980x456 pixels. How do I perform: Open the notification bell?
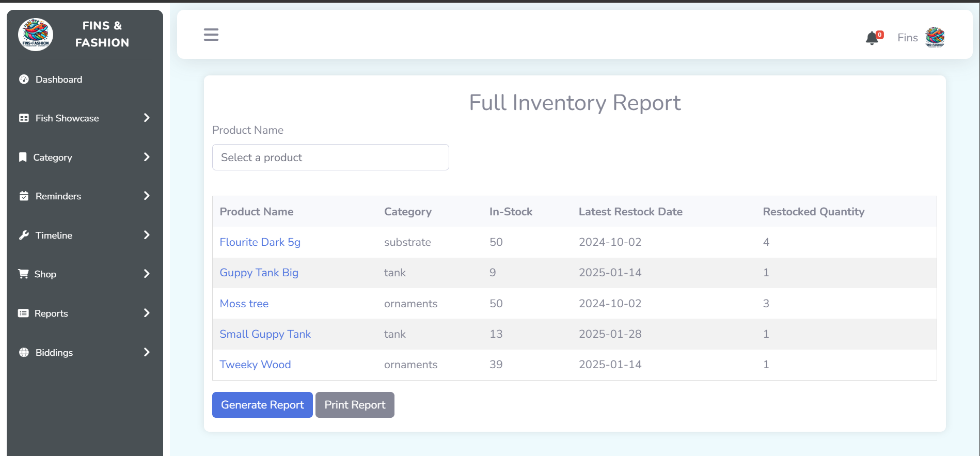pos(872,38)
